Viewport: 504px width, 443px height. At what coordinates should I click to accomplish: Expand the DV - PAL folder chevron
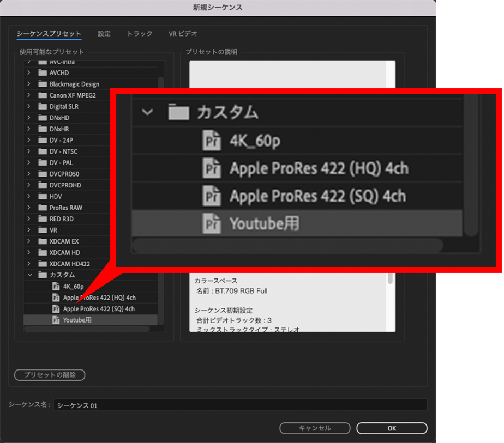coord(29,163)
